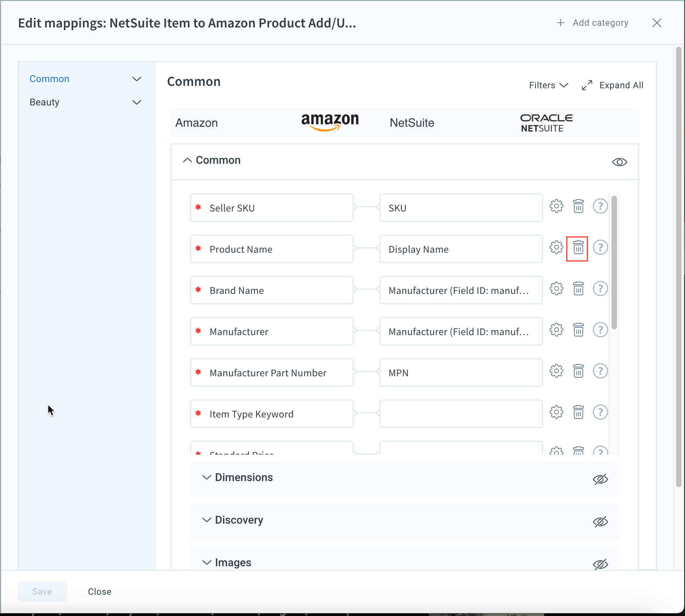This screenshot has height=616, width=685.
Task: Close the Edit mappings dialog with X
Action: (656, 23)
